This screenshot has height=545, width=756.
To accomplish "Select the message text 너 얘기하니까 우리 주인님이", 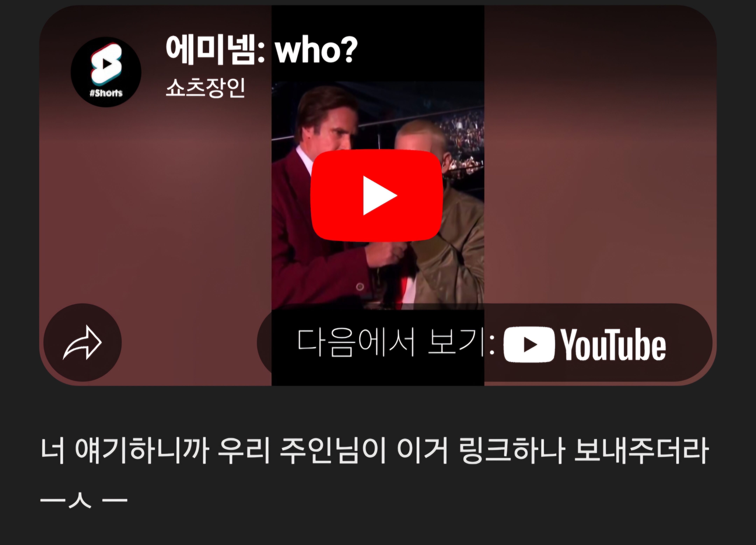I will click(213, 451).
